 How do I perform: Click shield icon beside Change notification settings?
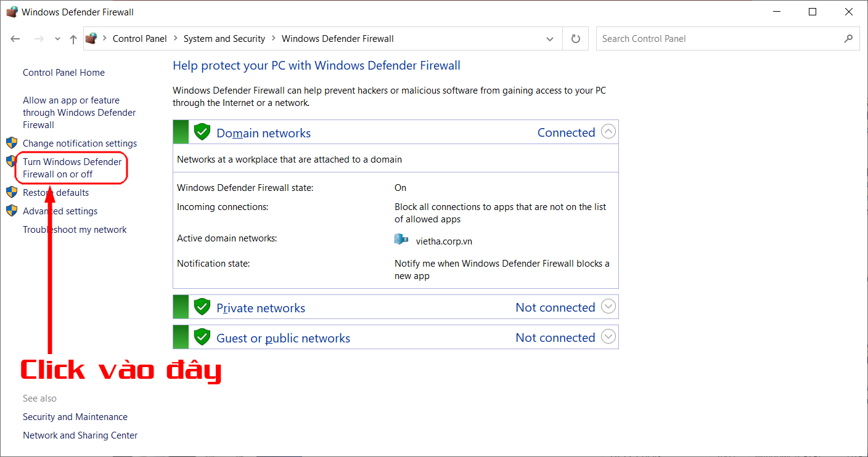click(12, 143)
